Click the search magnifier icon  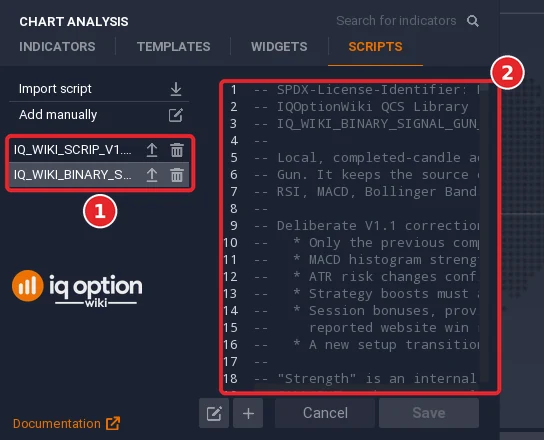pos(473,21)
